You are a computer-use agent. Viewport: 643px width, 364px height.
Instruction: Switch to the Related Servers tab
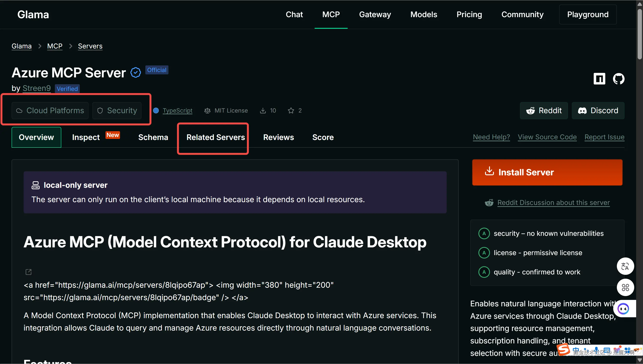click(x=216, y=137)
